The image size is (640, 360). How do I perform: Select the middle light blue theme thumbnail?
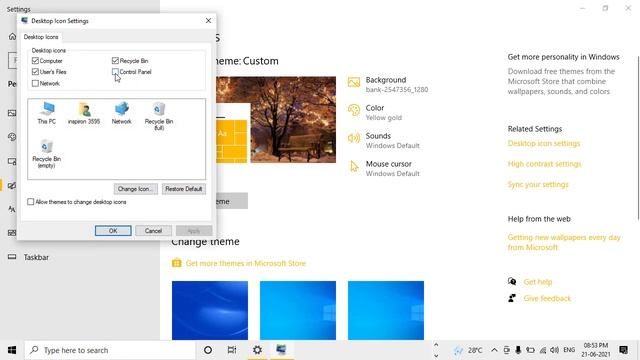point(298,310)
